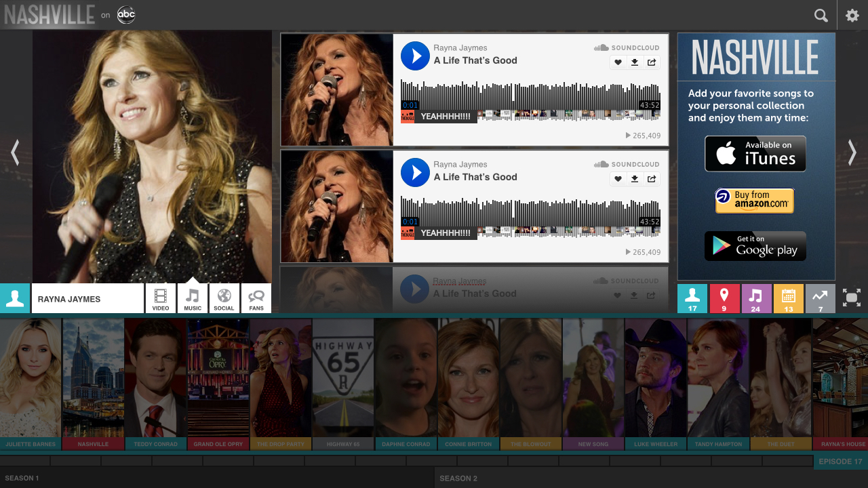Image resolution: width=868 pixels, height=488 pixels.
Task: Click first track's Rayna Jaymes artist name
Action: click(460, 48)
